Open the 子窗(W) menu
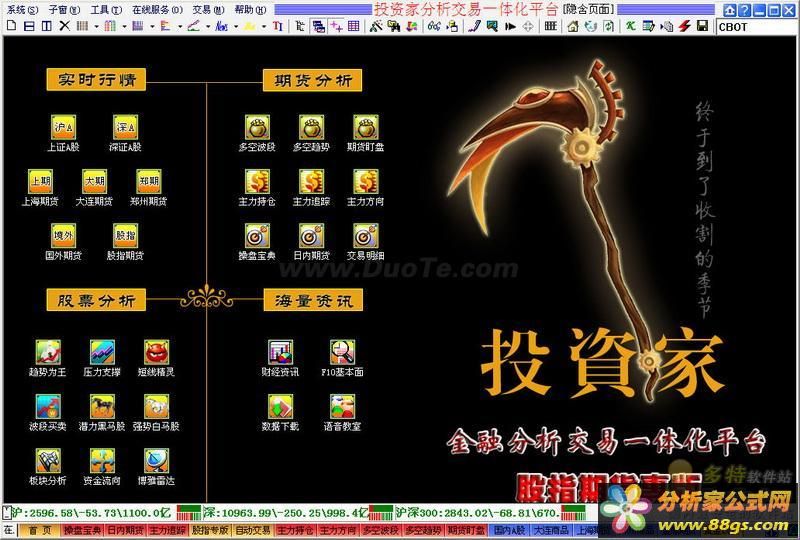 [x=64, y=10]
